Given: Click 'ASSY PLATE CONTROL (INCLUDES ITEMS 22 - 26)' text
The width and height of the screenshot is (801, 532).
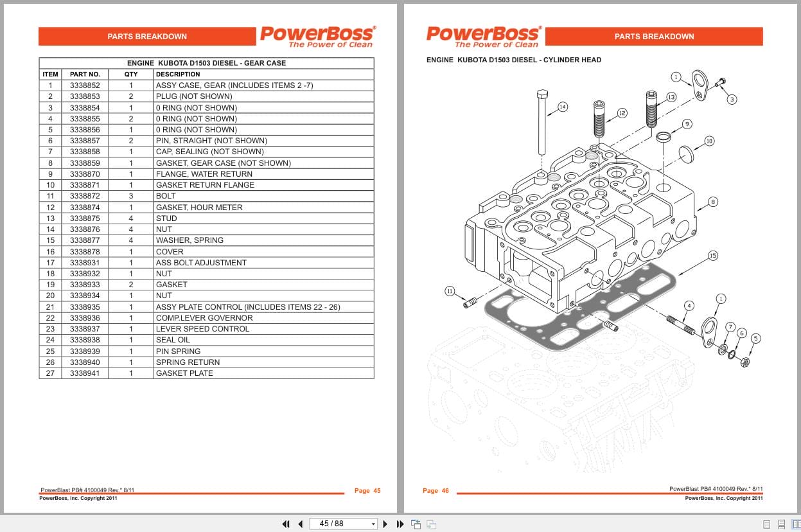Looking at the screenshot, I should point(248,307).
